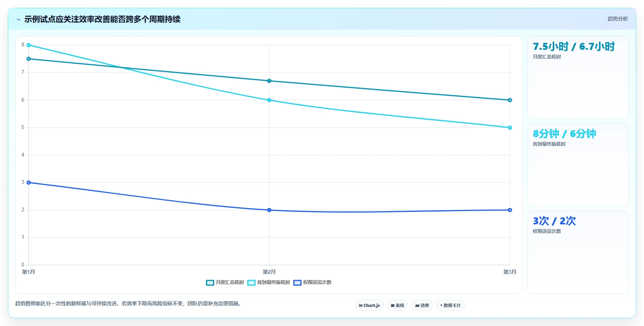Click the 权限误设次数 card caption

click(547, 231)
